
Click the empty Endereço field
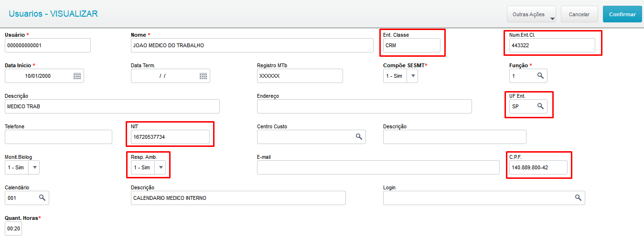tap(365, 106)
